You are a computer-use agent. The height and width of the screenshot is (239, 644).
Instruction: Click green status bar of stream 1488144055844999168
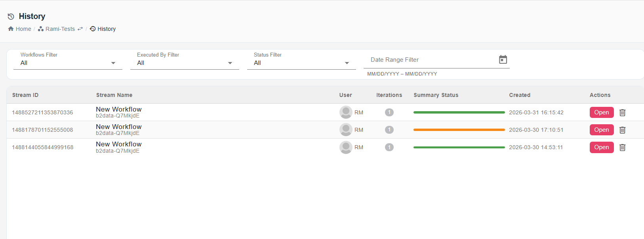click(459, 147)
